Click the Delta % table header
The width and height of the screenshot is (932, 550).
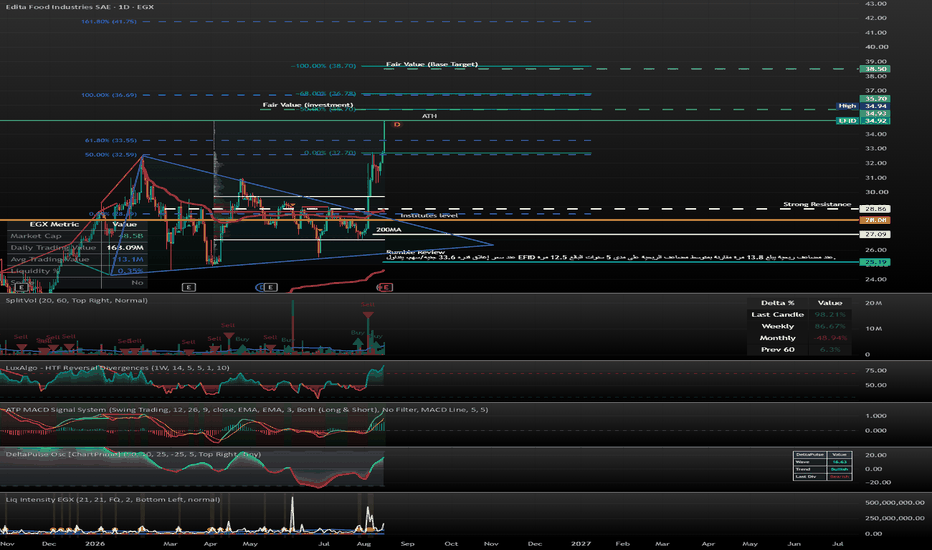(x=777, y=303)
